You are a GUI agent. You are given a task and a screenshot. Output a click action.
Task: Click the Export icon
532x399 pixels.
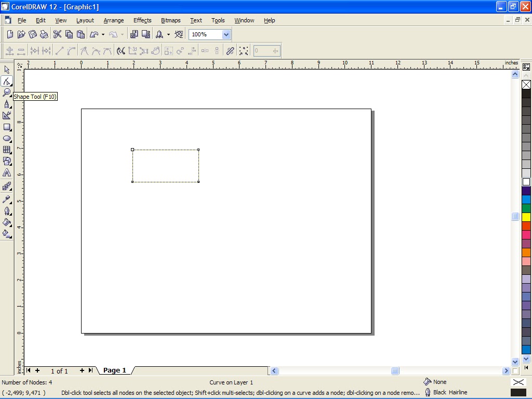point(146,34)
